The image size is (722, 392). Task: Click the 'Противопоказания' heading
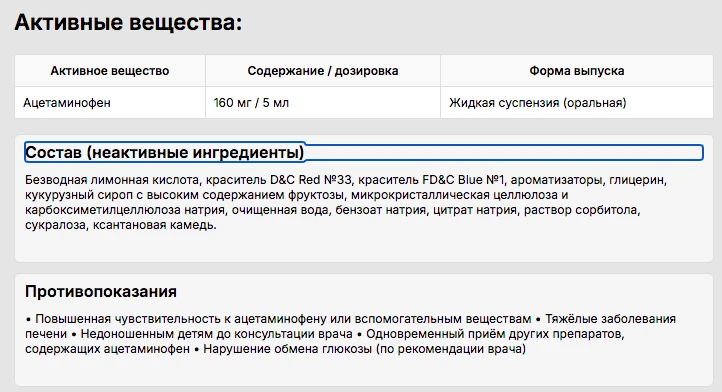point(101,292)
